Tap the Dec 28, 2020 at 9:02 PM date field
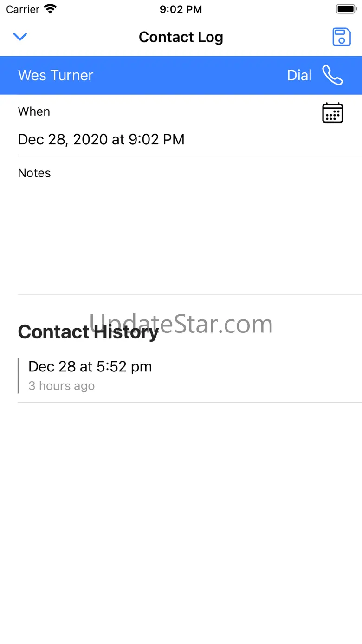The image size is (362, 644). coord(101,139)
